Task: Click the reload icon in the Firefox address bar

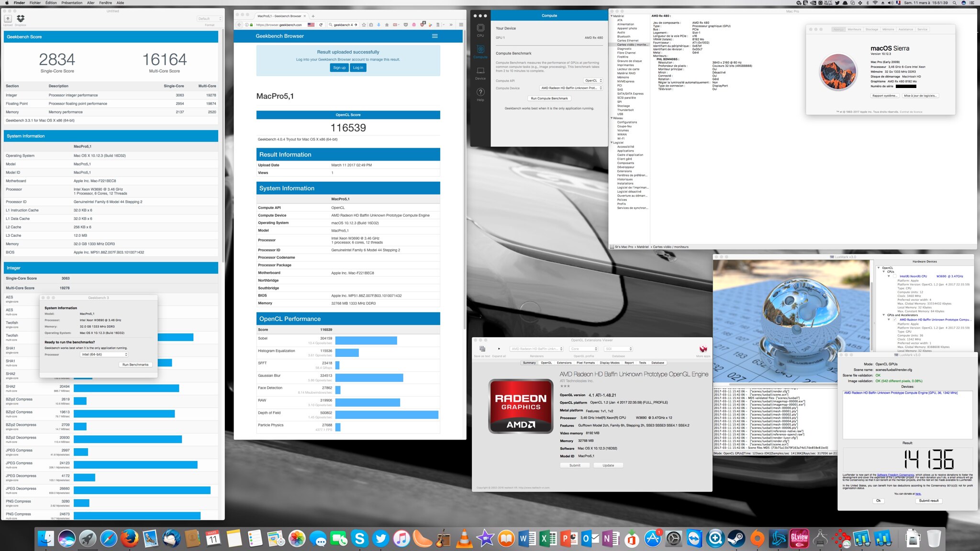Action: pyautogui.click(x=321, y=24)
